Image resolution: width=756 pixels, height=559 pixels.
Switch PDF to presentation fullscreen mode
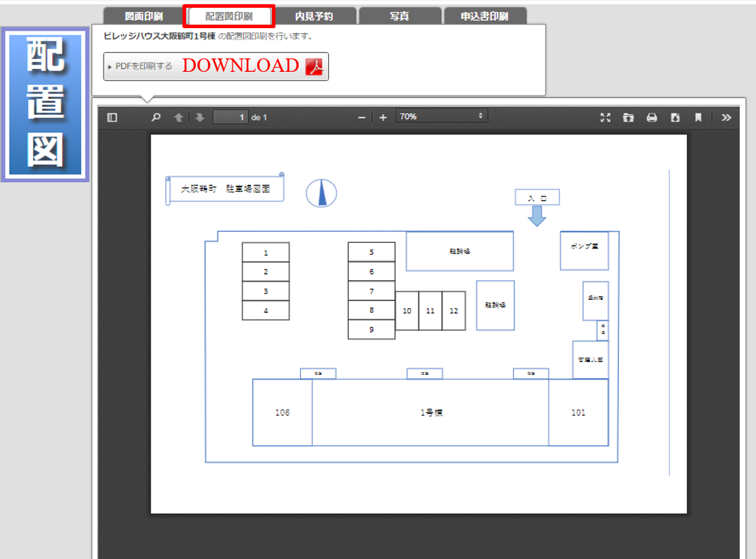605,118
